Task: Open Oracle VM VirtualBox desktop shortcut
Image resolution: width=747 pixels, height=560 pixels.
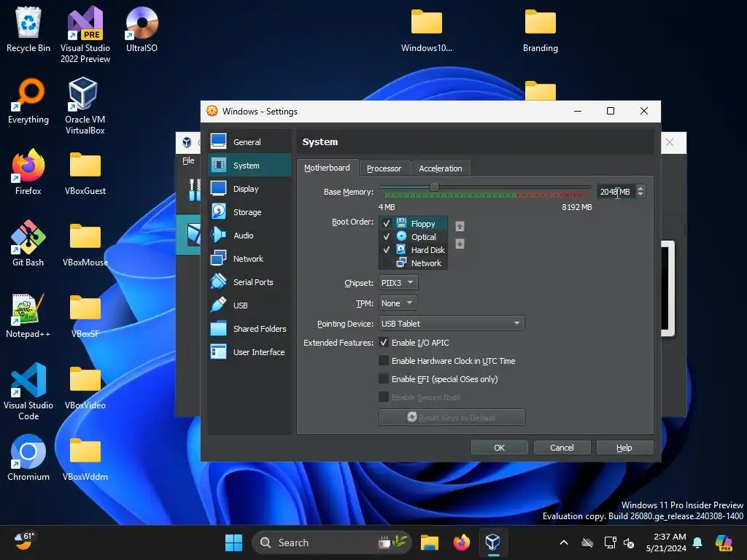Action: tap(85, 106)
